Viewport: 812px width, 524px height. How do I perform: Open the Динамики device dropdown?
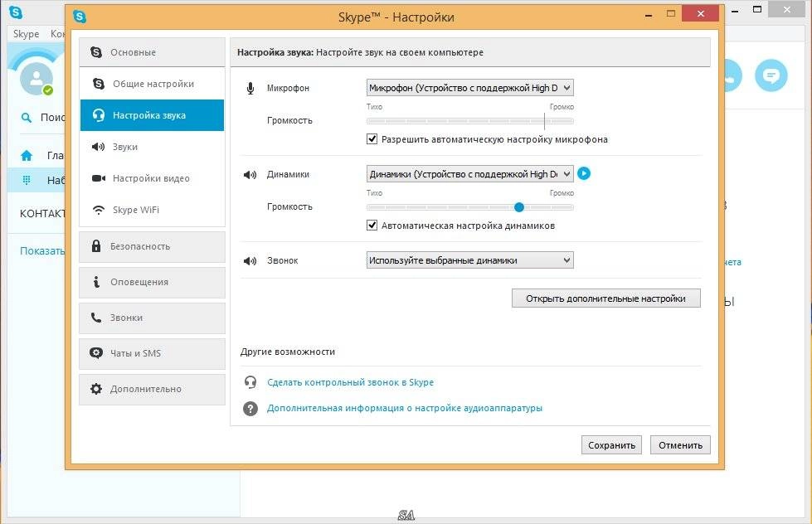[469, 174]
